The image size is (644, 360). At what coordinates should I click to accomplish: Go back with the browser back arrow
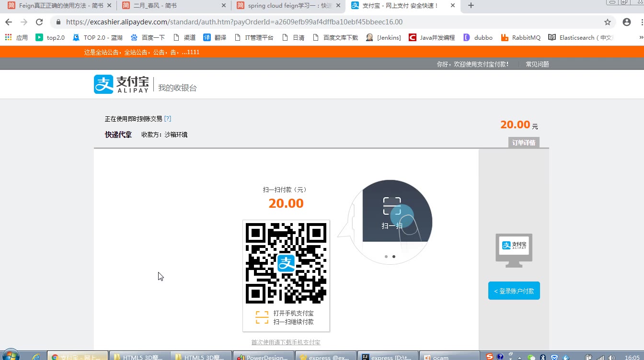click(8, 22)
